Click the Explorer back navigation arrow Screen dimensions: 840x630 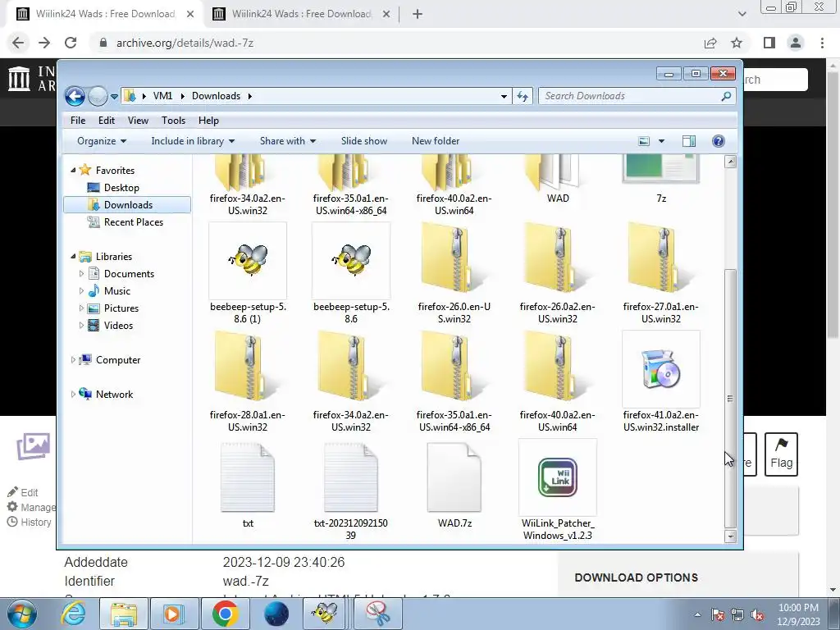[x=75, y=97]
